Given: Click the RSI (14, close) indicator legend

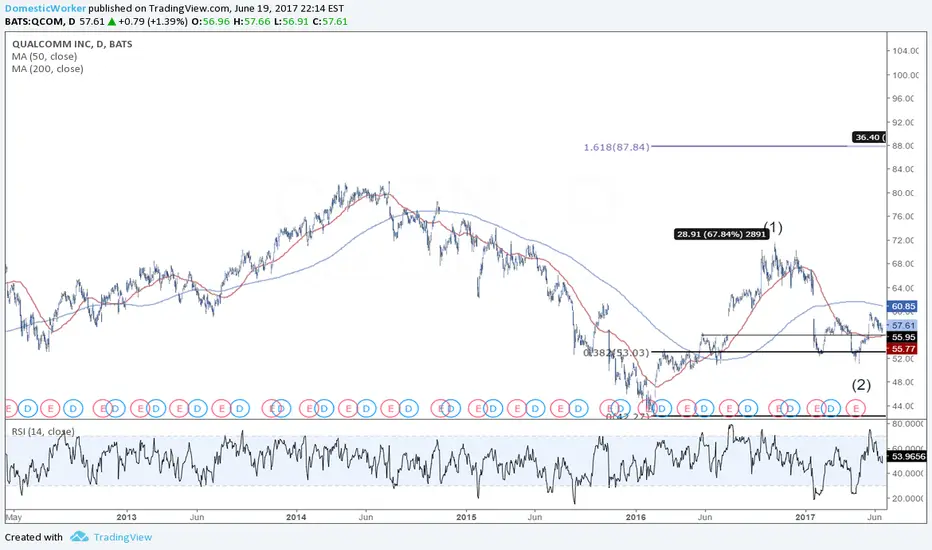Looking at the screenshot, I should [43, 431].
